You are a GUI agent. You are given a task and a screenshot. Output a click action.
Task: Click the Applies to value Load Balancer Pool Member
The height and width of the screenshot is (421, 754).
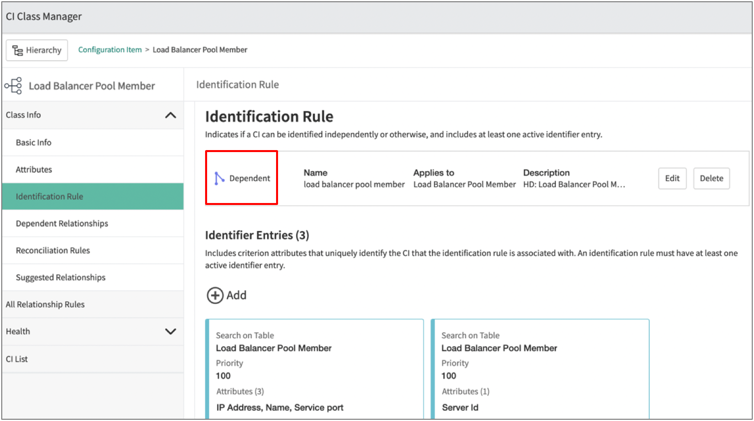tap(465, 185)
